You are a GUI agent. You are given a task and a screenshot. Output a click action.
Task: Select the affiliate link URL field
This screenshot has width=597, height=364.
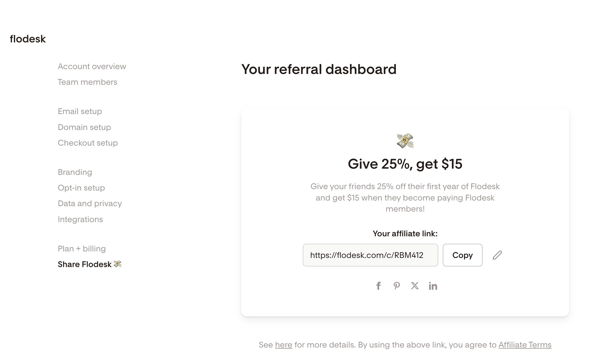coord(370,255)
